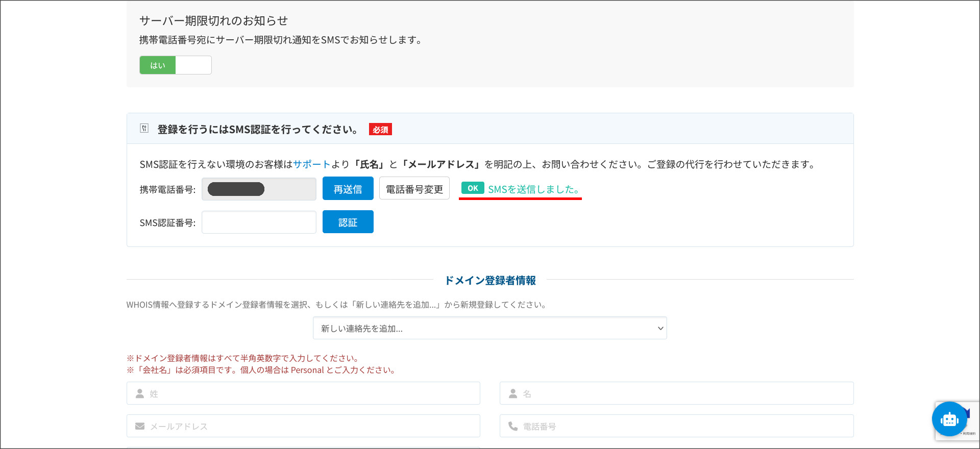Click the masked 携帯電話番号 field

click(x=259, y=189)
